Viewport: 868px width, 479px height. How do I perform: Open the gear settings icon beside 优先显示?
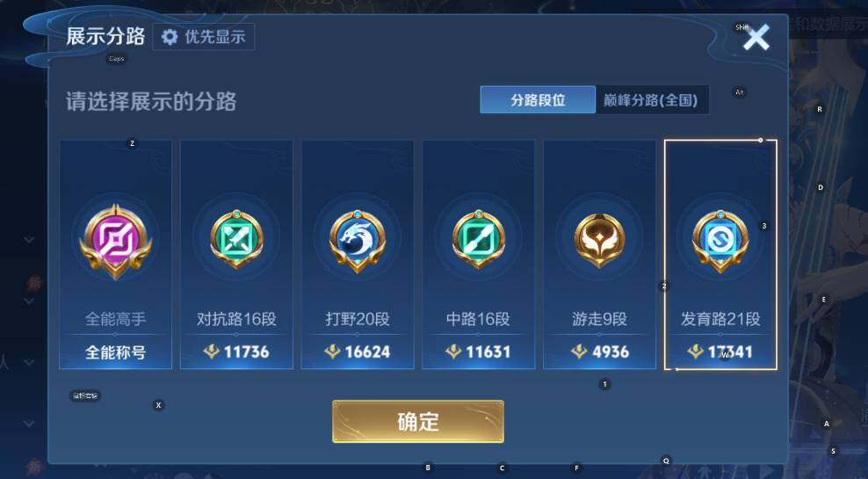click(x=170, y=37)
